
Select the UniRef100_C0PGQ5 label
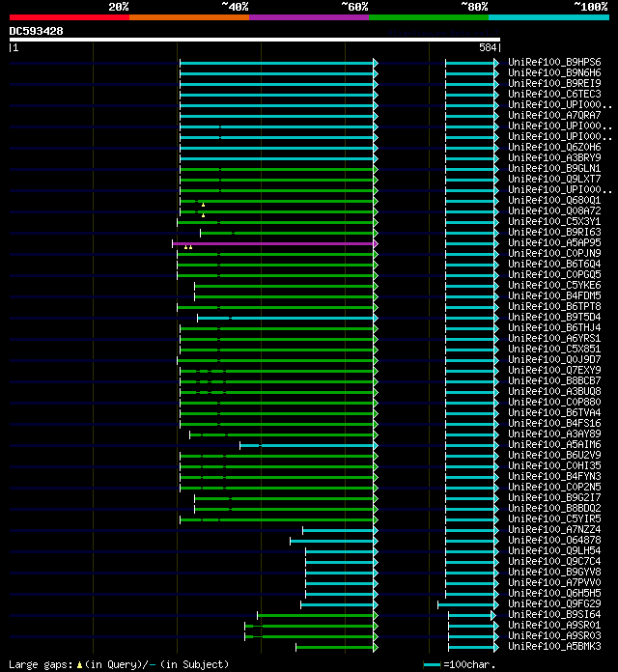pos(554,275)
